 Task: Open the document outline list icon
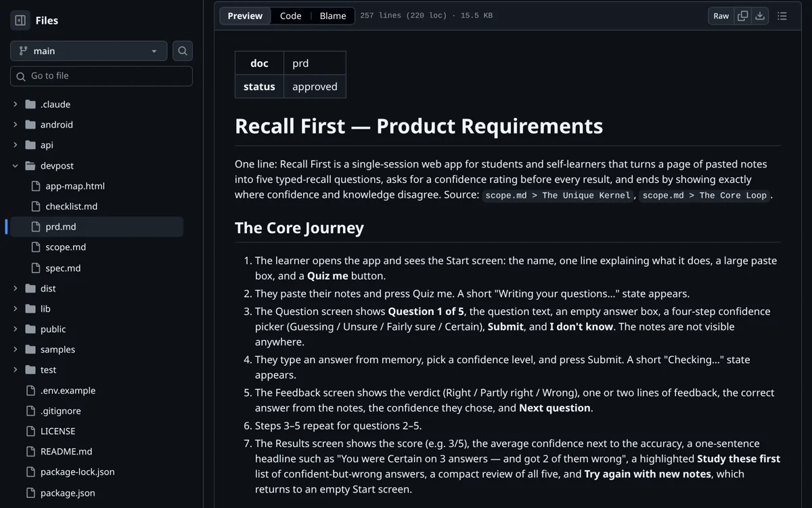[x=782, y=16]
